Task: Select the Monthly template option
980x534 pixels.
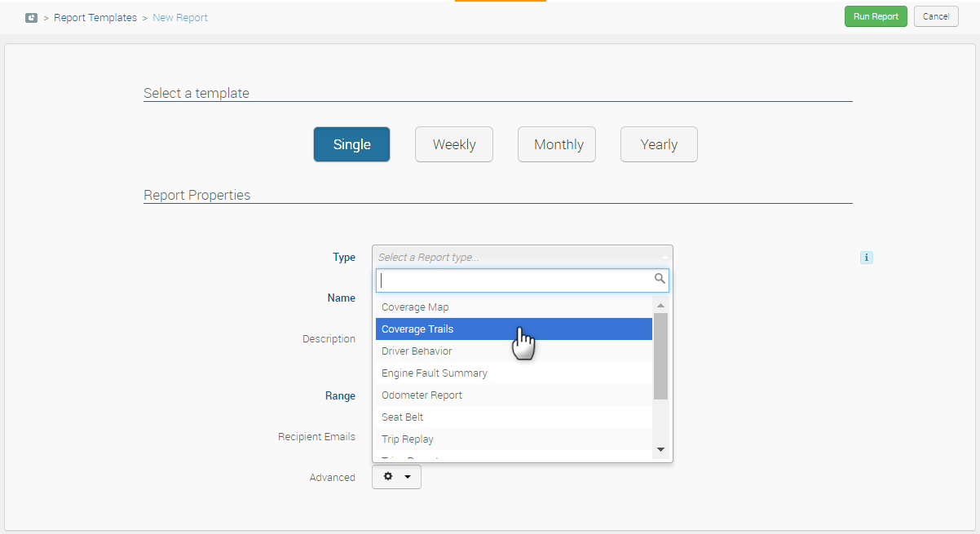Action: 557,144
